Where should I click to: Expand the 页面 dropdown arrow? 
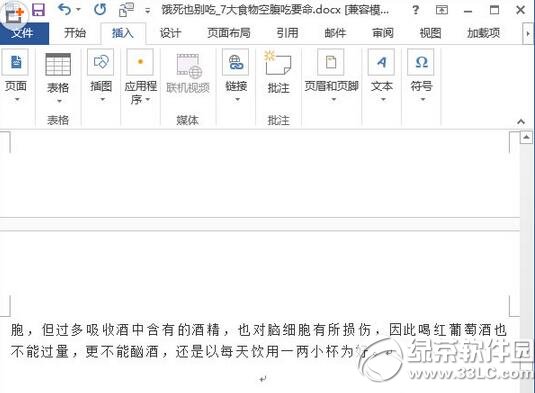[x=17, y=100]
